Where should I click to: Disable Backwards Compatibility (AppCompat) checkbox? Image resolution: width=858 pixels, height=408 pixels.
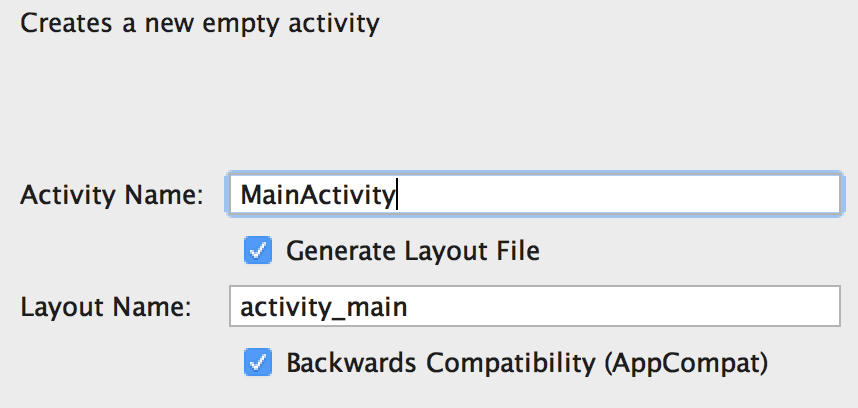click(258, 361)
